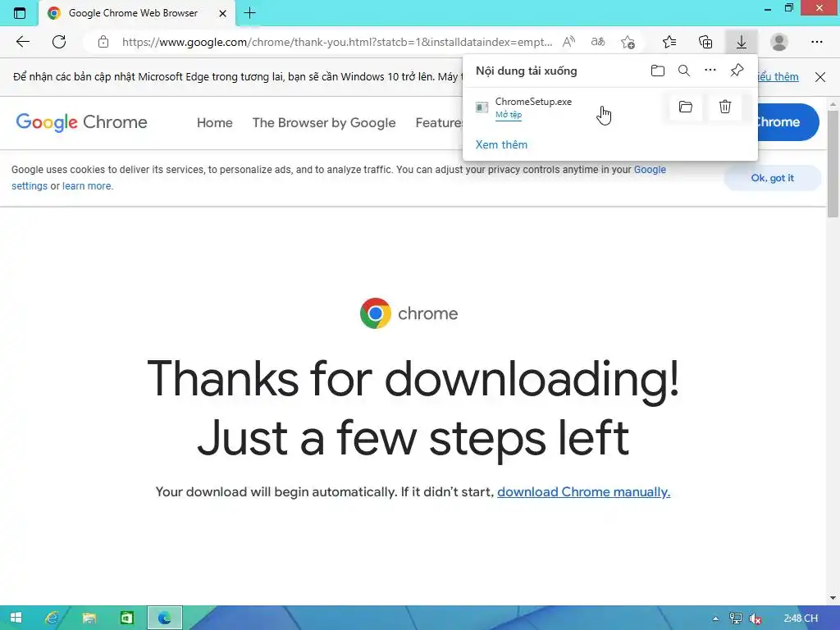The image size is (840, 630).
Task: Add this page to favorites star
Action: (x=628, y=42)
